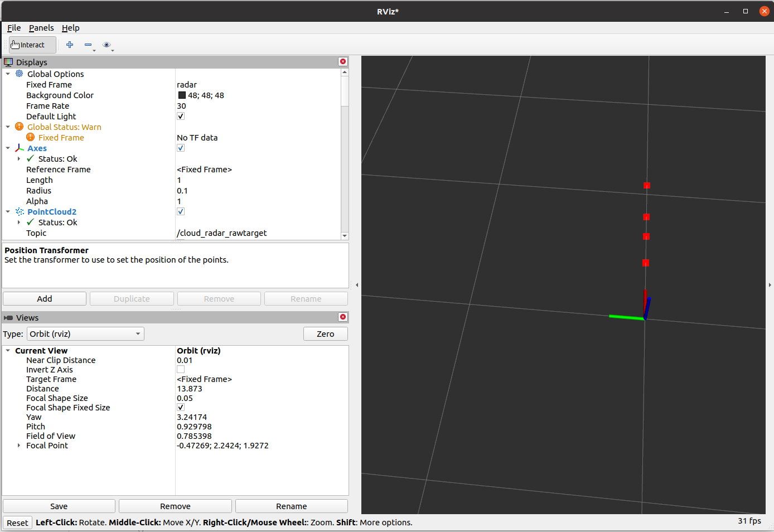774x532 pixels.
Task: Click the PointCloud2 display icon
Action: 20,211
